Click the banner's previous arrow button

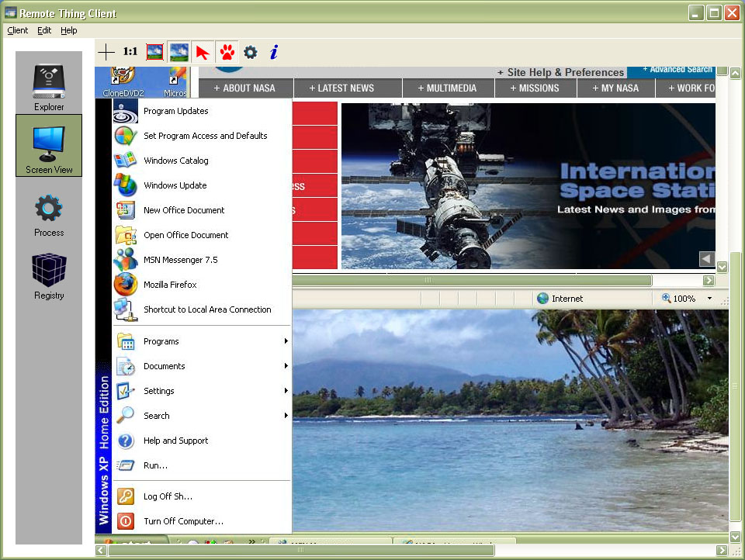[706, 258]
